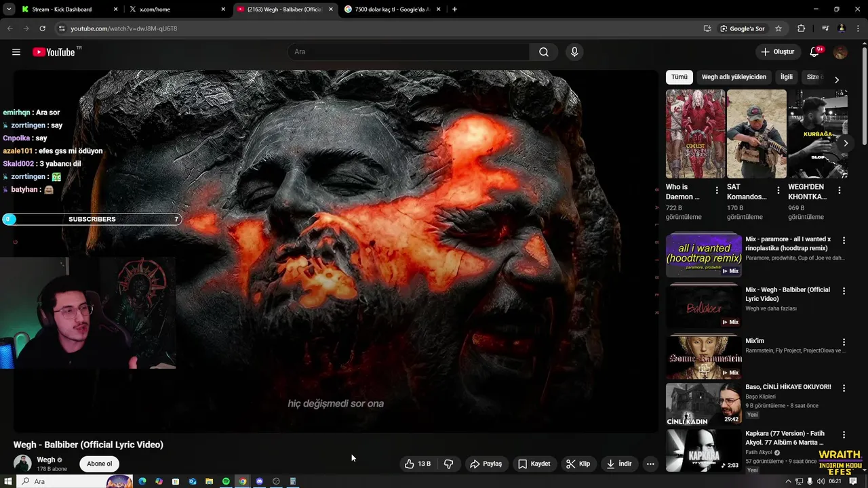
Task: Open the Who is Daemon thumbnail
Action: click(695, 134)
